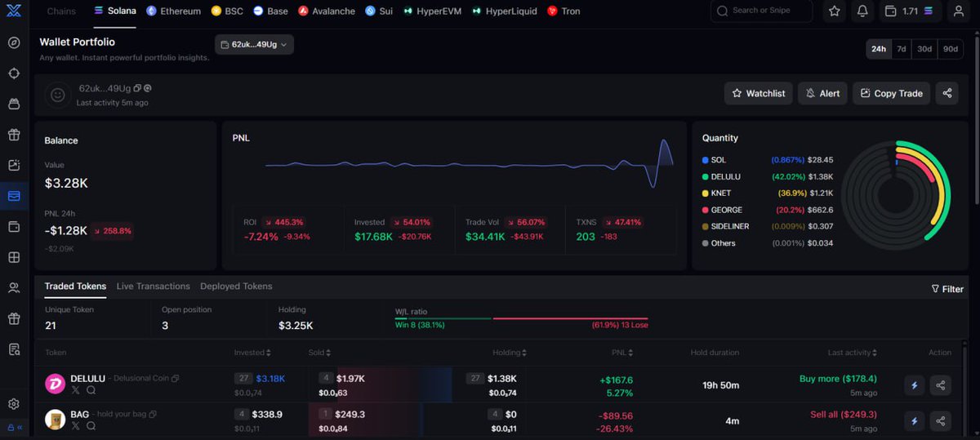Copy the DELULU token address icon
980x440 pixels.
(176, 379)
